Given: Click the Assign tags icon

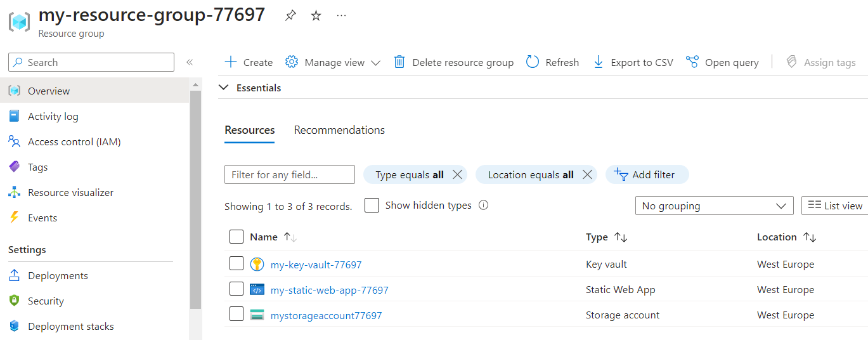Looking at the screenshot, I should pos(791,62).
